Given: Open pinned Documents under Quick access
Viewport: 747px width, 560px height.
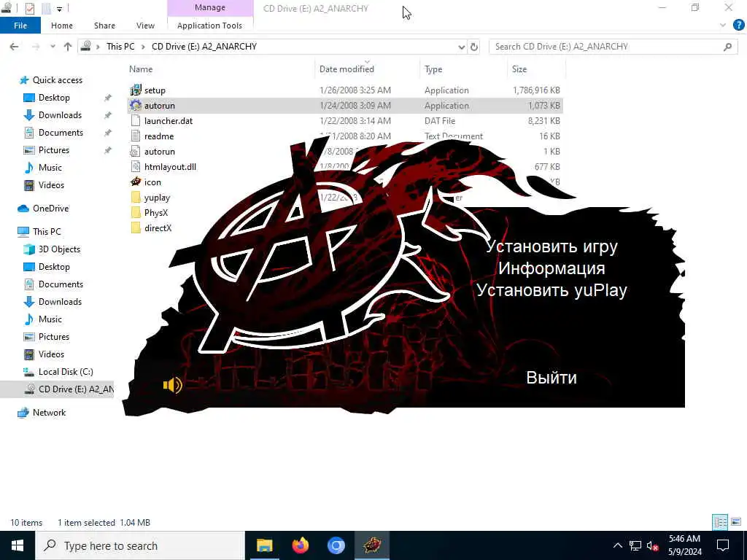Looking at the screenshot, I should [61, 133].
